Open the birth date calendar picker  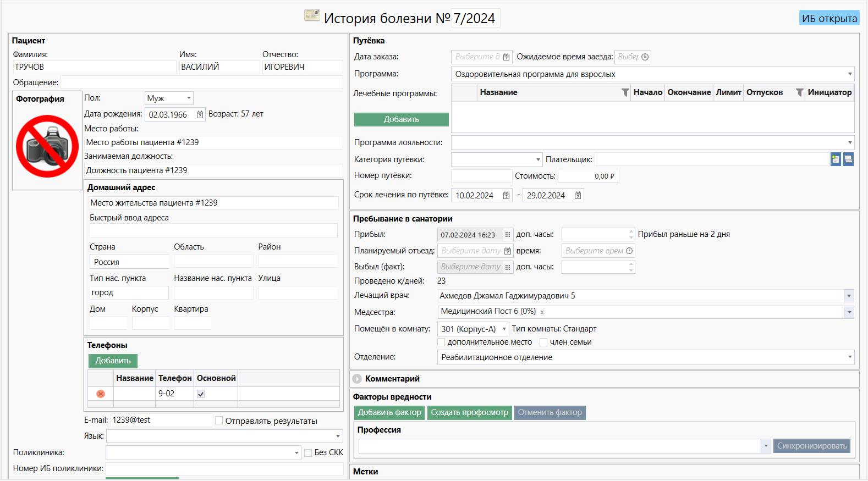(200, 115)
